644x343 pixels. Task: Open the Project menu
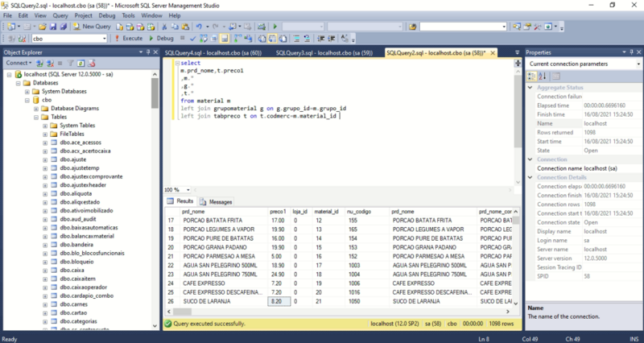(84, 15)
